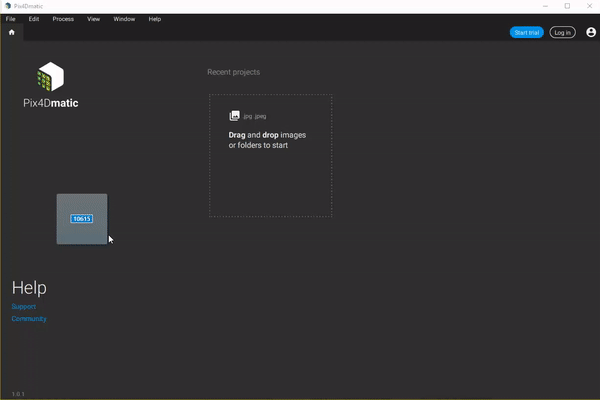
Task: Click the image icon in drop area
Action: click(x=235, y=116)
